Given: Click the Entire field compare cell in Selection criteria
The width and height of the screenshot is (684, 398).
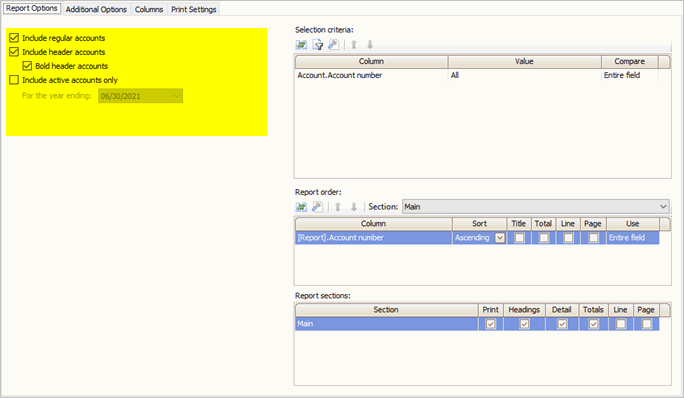Looking at the screenshot, I should click(x=629, y=75).
